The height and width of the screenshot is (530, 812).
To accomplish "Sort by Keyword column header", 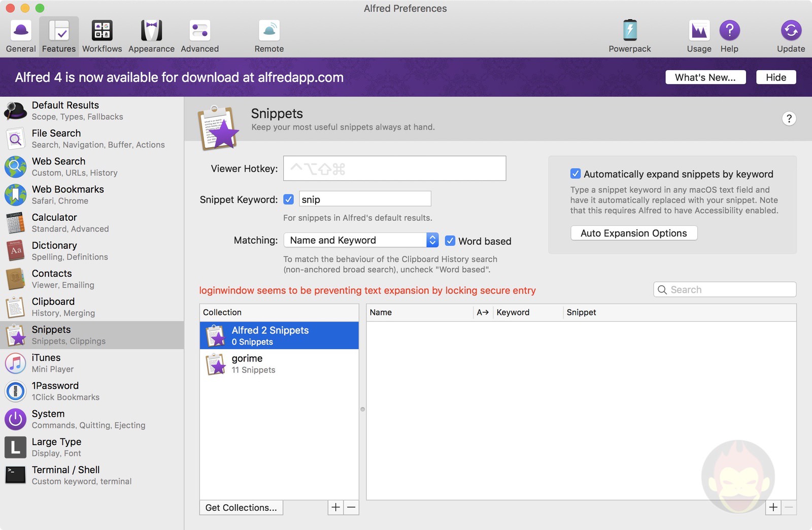I will coord(528,312).
